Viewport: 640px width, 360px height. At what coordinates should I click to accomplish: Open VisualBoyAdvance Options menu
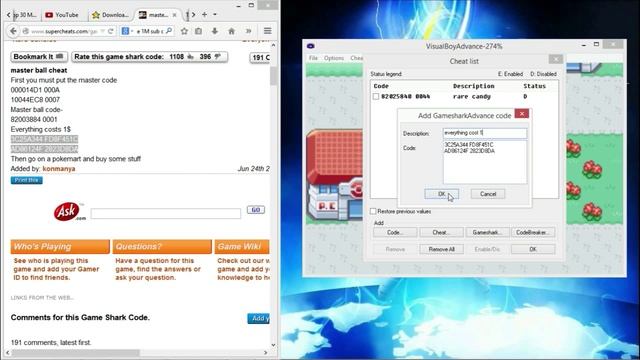click(x=334, y=58)
